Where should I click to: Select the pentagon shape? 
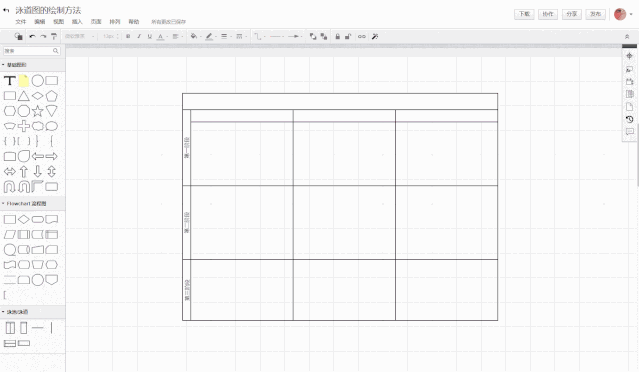click(x=51, y=96)
